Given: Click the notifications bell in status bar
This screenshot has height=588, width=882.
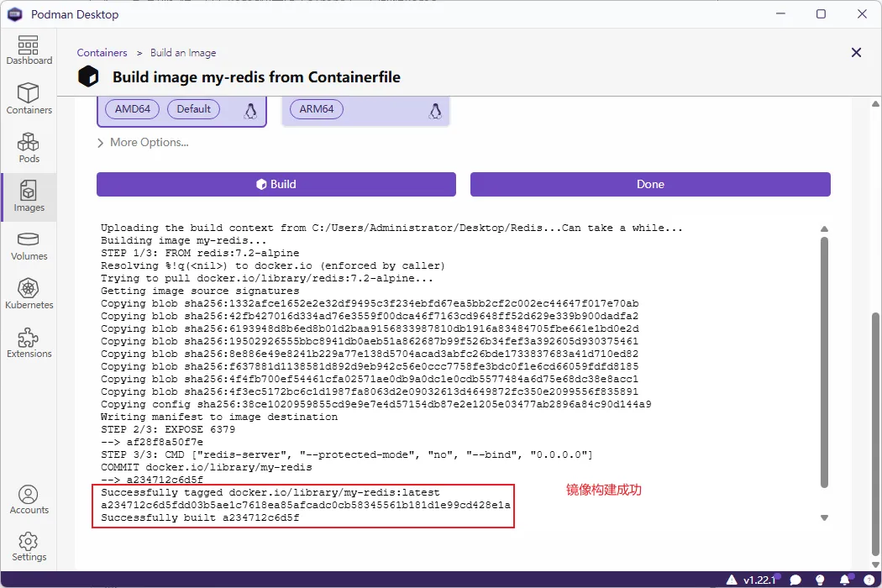Looking at the screenshot, I should pos(844,580).
